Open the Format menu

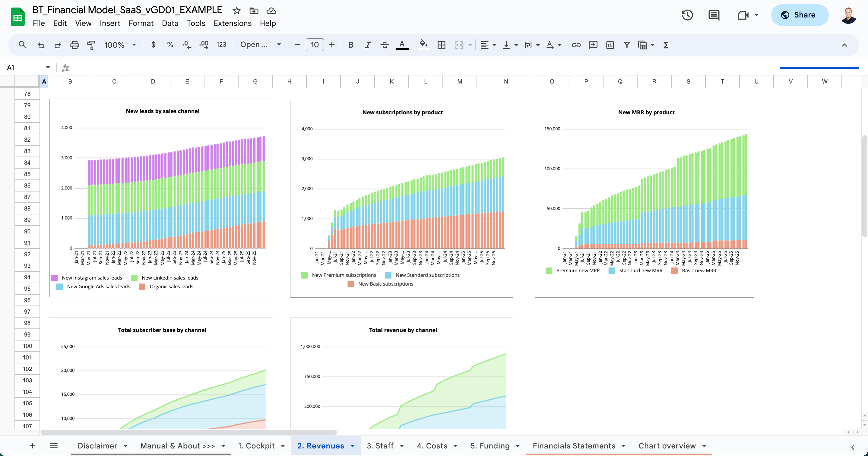pyautogui.click(x=141, y=23)
